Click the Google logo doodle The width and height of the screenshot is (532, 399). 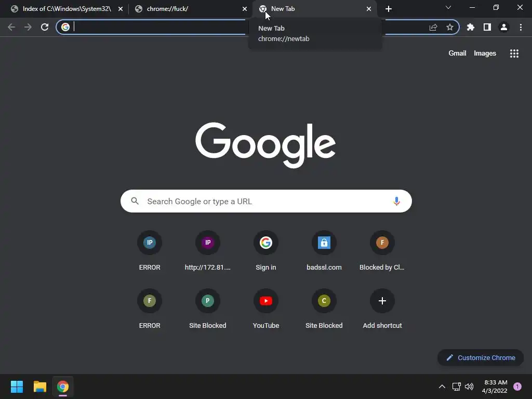pyautogui.click(x=265, y=144)
